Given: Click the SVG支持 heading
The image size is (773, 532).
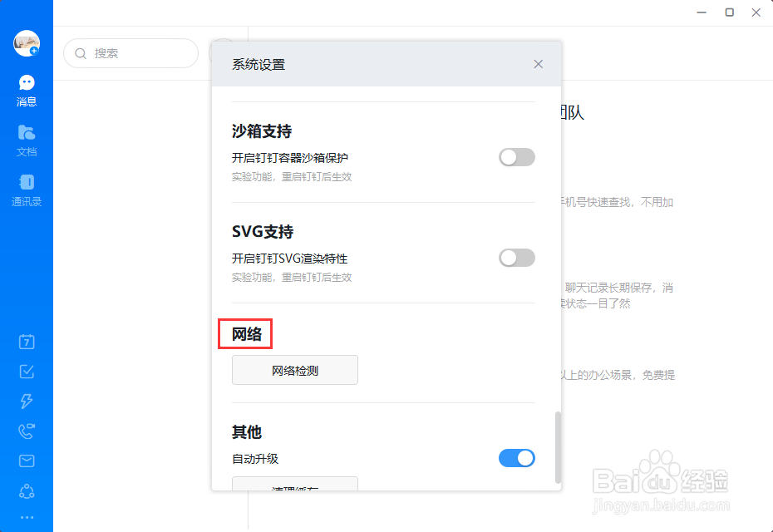Looking at the screenshot, I should pyautogui.click(x=263, y=232).
